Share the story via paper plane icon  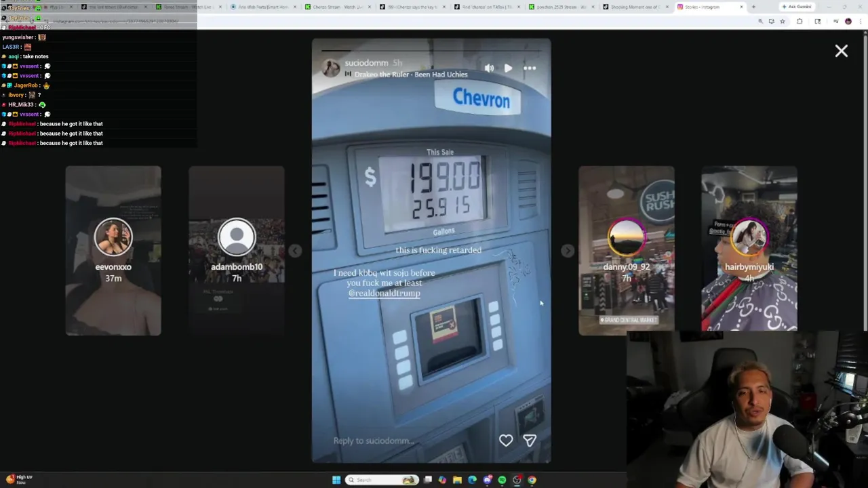point(530,441)
